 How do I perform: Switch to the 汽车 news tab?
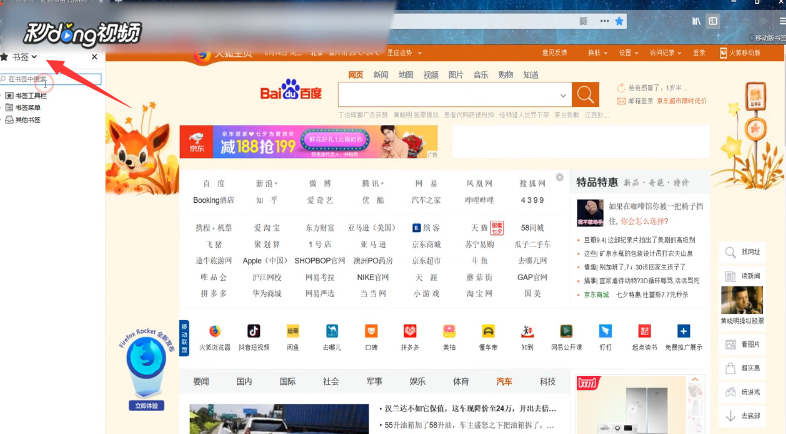pos(504,382)
